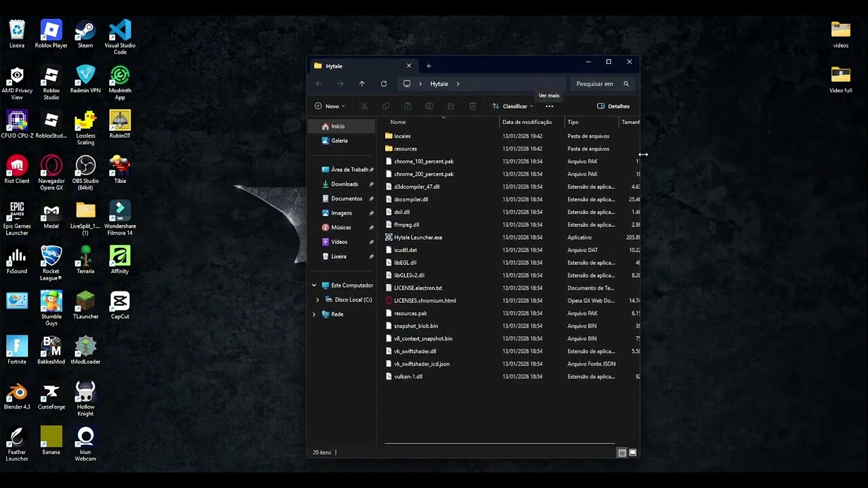Open Modrinth App icon
The image size is (868, 488).
(x=120, y=83)
